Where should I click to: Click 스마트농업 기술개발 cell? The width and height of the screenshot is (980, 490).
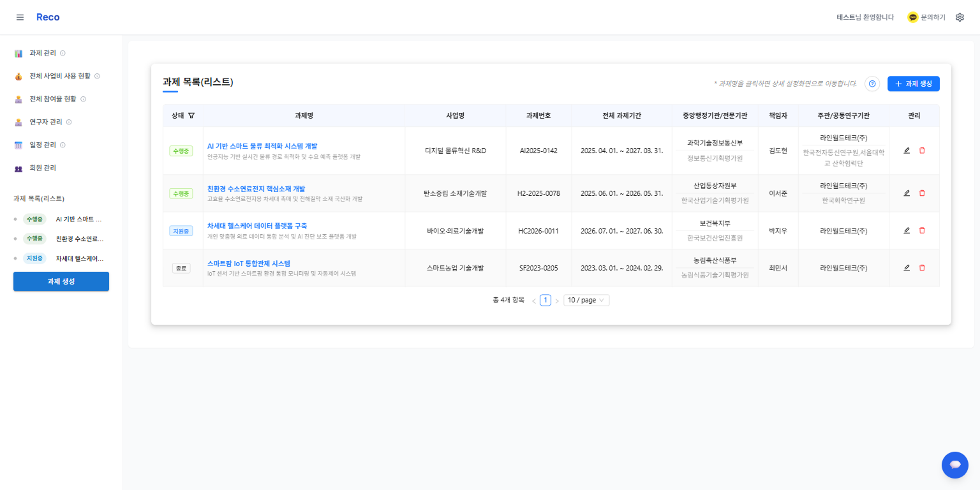(456, 268)
